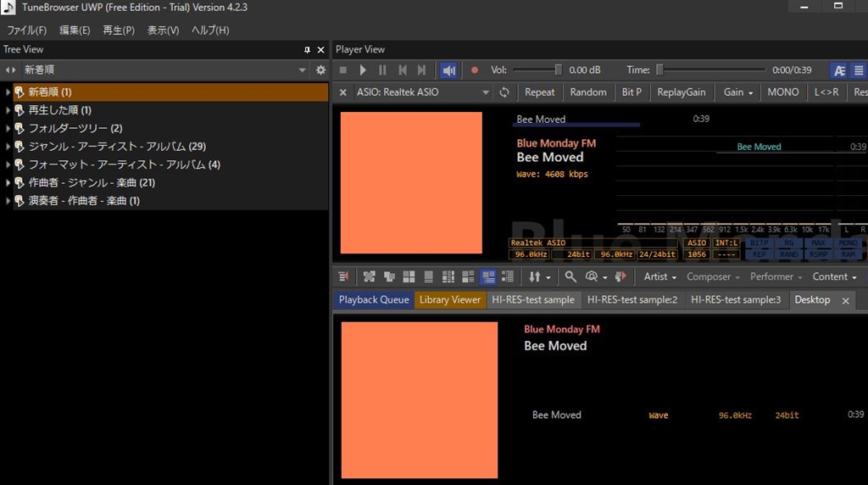Expand the フォルダーツリー (2) tree node
Screen dimensions: 868x485
pos(8,128)
